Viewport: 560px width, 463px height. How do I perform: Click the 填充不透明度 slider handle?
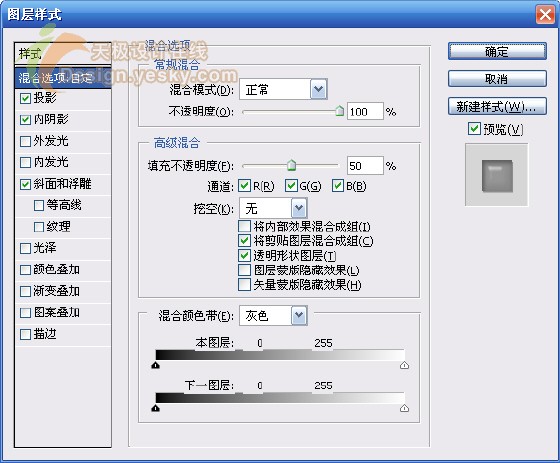292,165
